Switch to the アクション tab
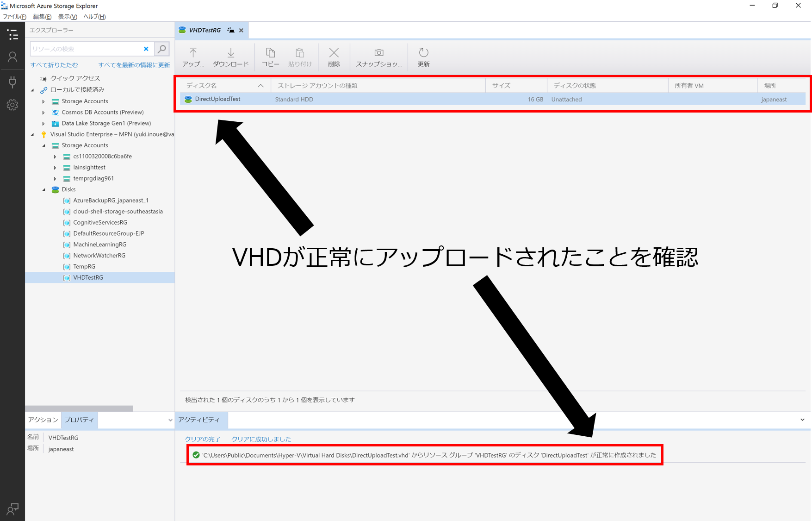The image size is (812, 521). 43,420
